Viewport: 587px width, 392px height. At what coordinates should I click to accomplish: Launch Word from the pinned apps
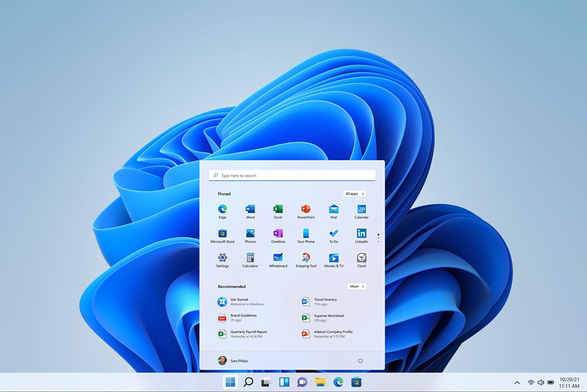250,209
